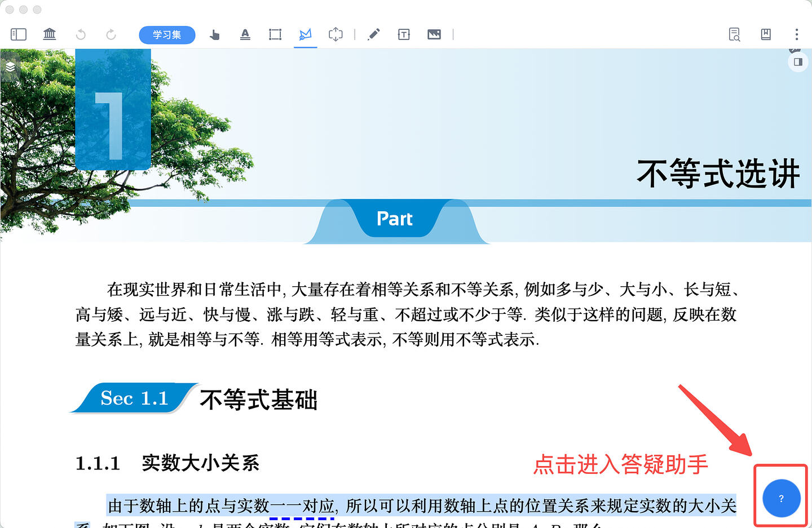Open the layers panel on left edge
812x528 pixels.
(10, 66)
